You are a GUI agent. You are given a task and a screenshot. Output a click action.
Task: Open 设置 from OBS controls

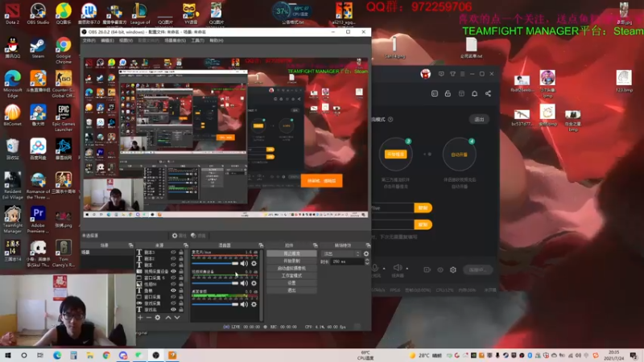291,283
